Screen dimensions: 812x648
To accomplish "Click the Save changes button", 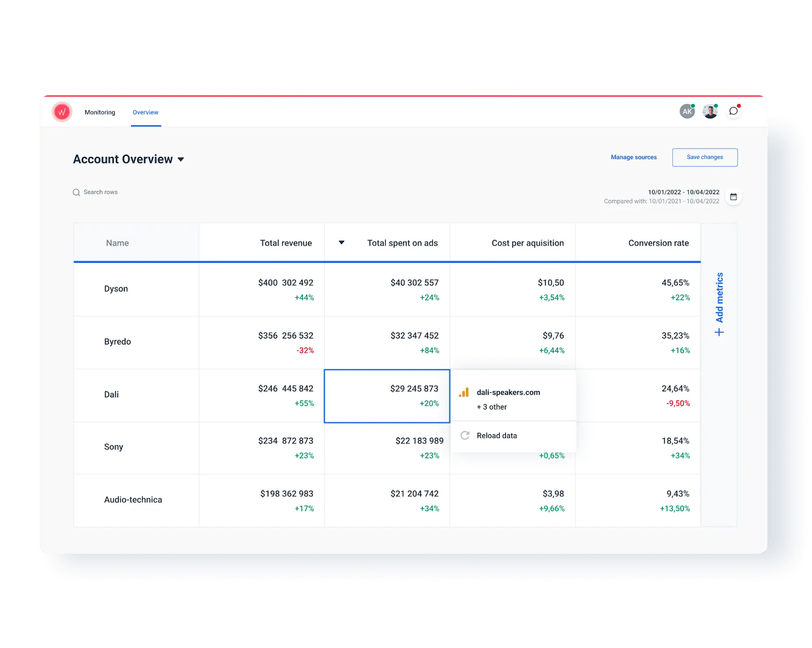I will point(704,157).
